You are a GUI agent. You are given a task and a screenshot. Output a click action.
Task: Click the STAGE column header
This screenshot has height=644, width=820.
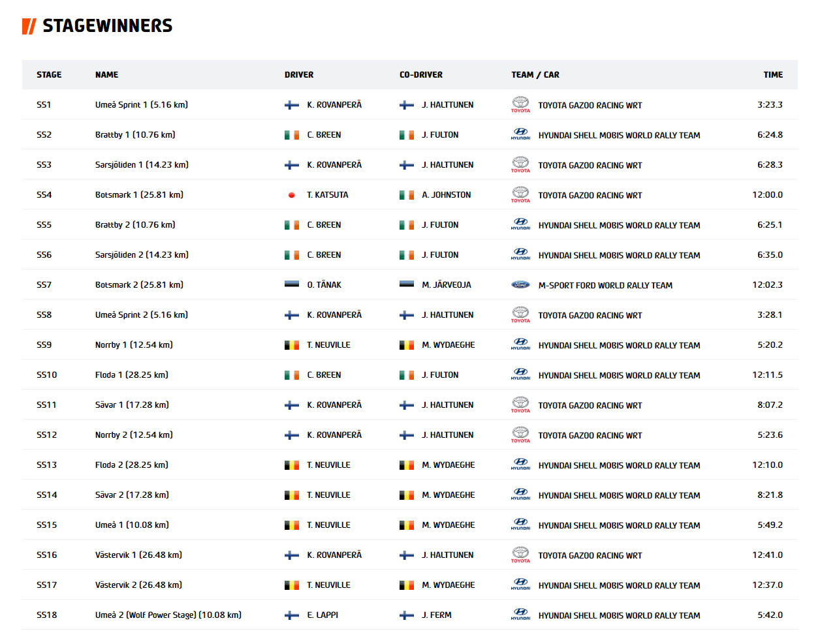pos(49,75)
